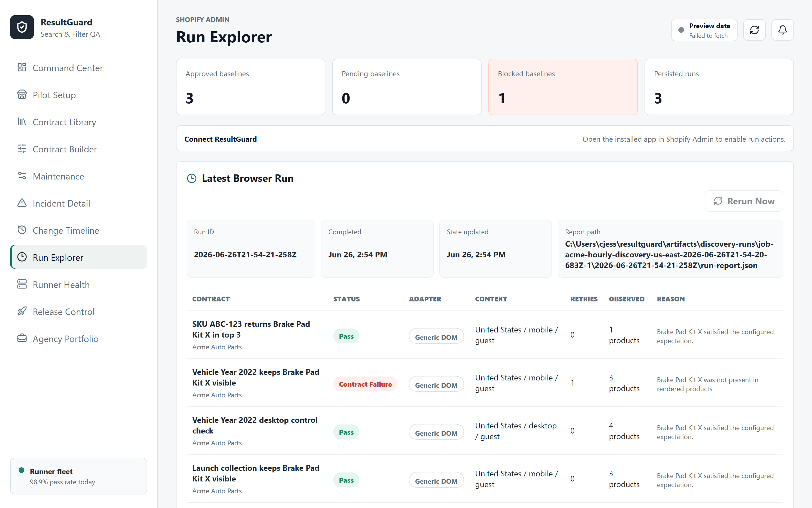Image resolution: width=812 pixels, height=508 pixels.
Task: Click the Incident Detail warning triangle icon
Action: coord(22,203)
